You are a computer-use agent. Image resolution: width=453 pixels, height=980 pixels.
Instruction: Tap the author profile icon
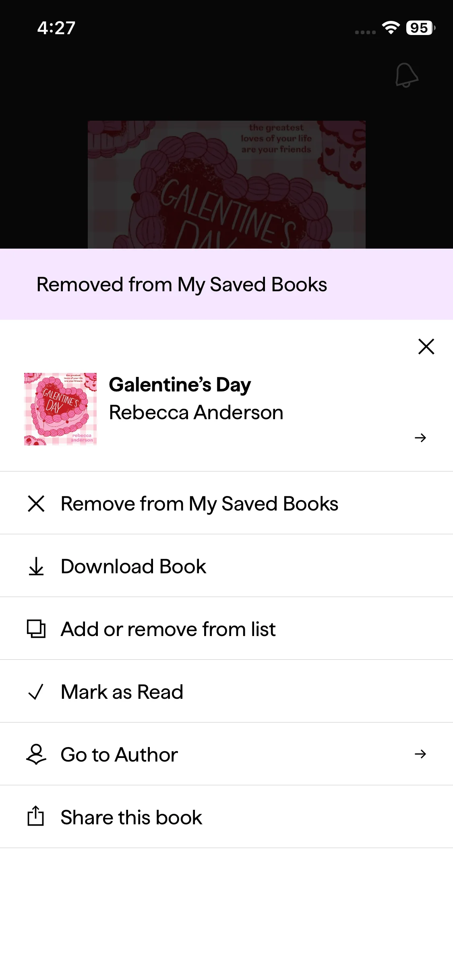point(36,754)
